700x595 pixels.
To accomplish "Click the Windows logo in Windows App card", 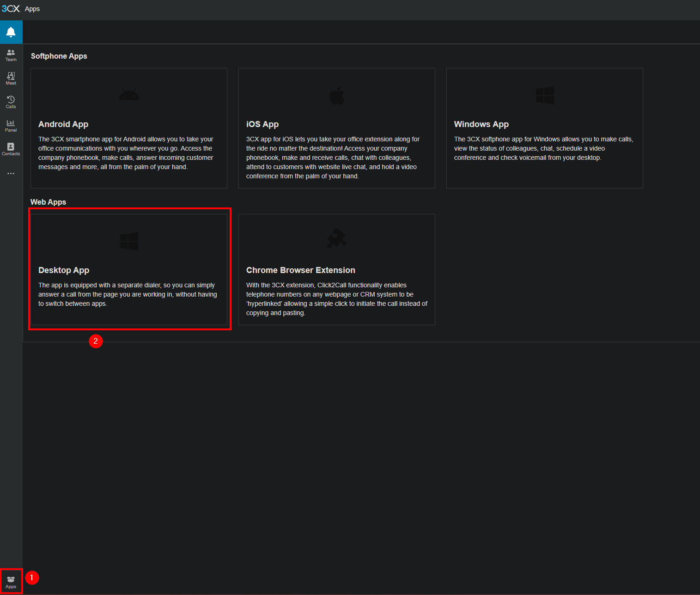I will point(545,95).
